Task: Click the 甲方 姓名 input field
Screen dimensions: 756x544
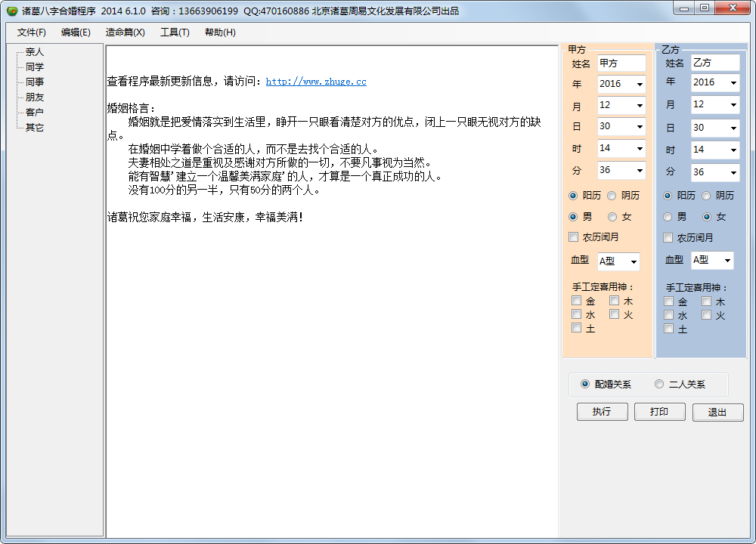Action: click(x=621, y=63)
